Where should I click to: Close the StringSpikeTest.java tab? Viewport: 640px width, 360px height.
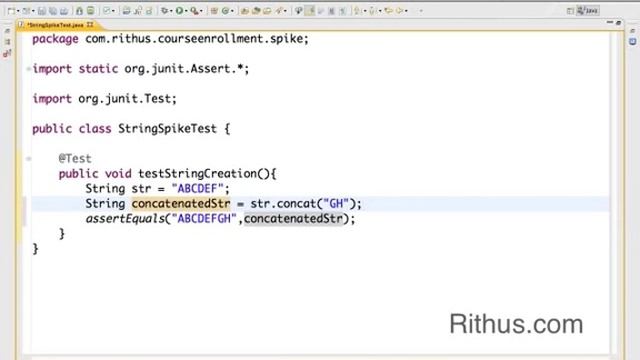click(x=90, y=25)
